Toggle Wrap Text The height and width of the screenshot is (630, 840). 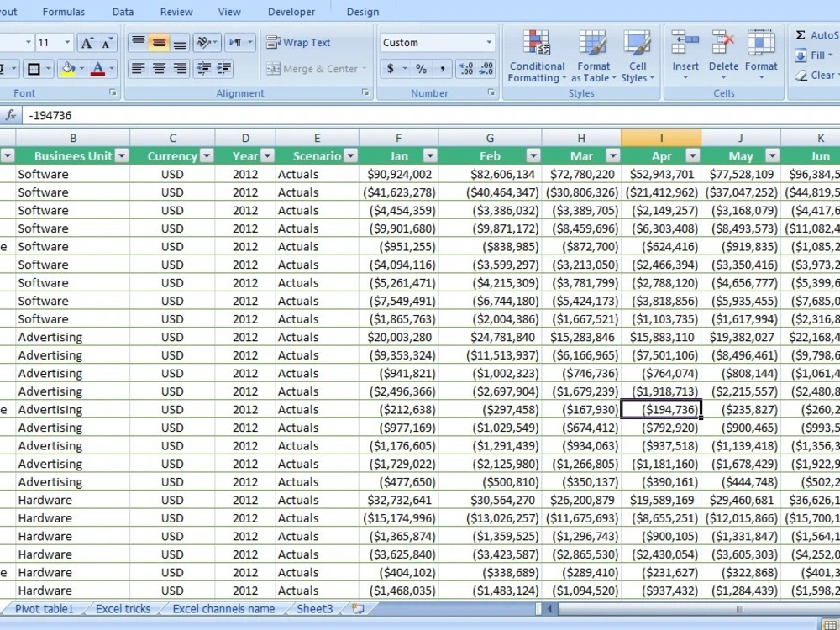tap(298, 42)
